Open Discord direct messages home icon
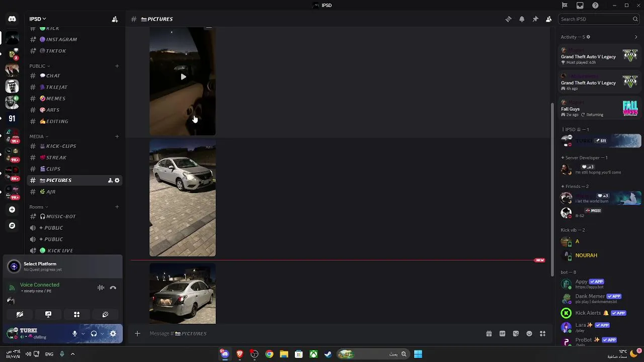This screenshot has height=362, width=644. click(12, 19)
